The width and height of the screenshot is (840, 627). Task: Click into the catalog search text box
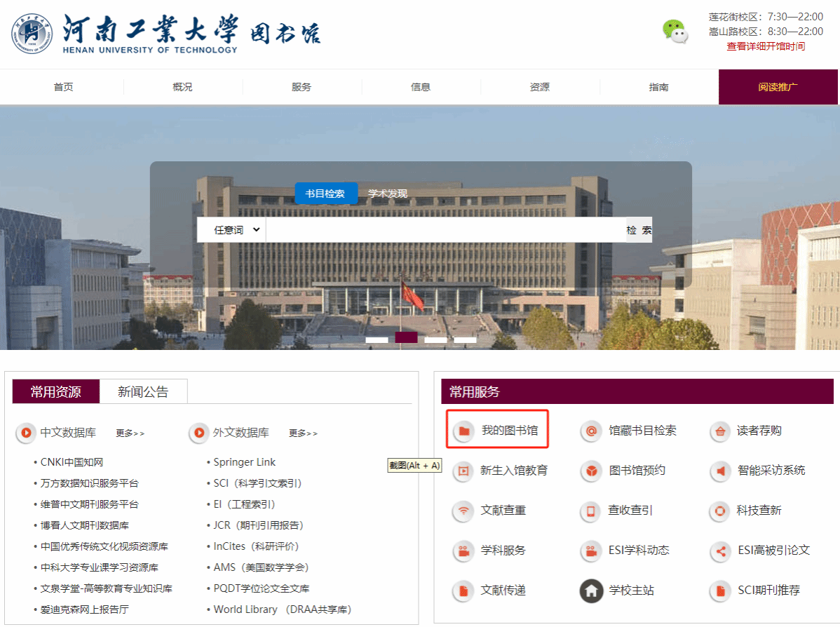click(x=445, y=230)
